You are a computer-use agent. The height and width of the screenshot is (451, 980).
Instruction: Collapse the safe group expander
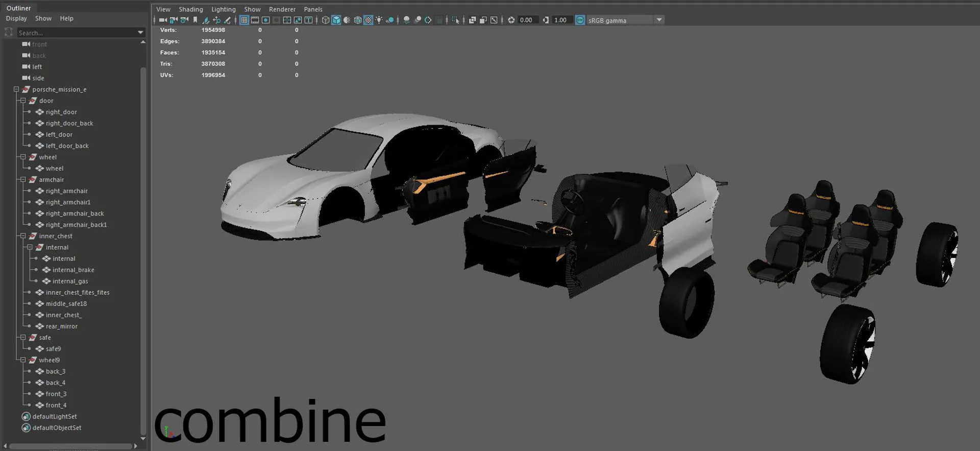(23, 338)
